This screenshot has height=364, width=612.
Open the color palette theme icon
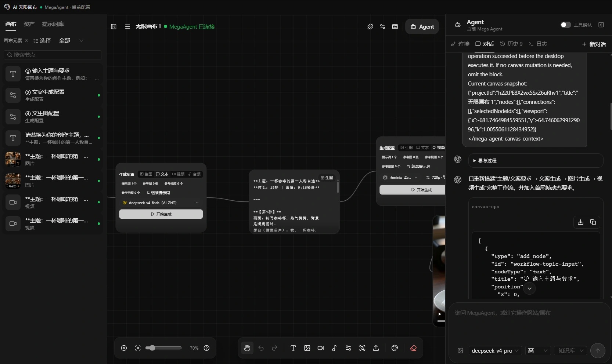tap(395, 348)
